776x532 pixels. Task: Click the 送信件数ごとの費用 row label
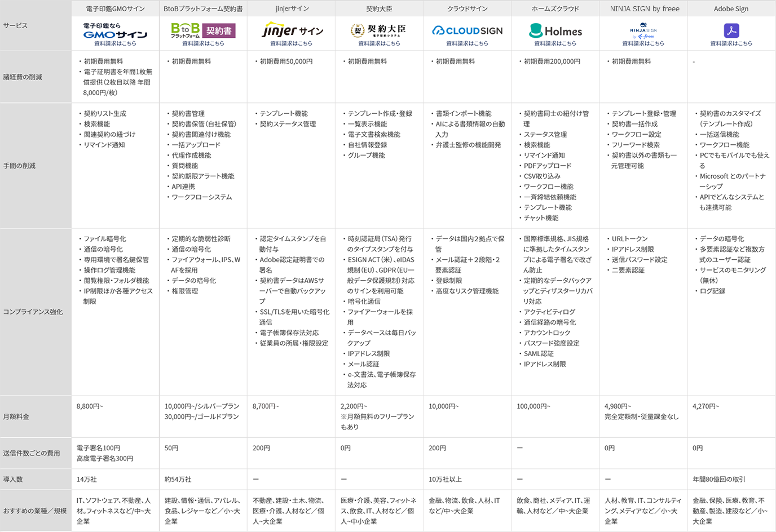(x=32, y=453)
